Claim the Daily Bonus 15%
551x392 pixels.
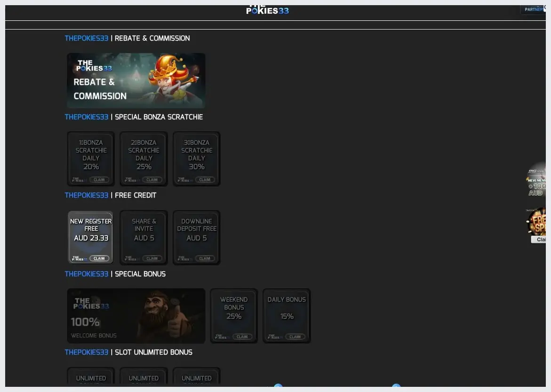click(x=295, y=337)
